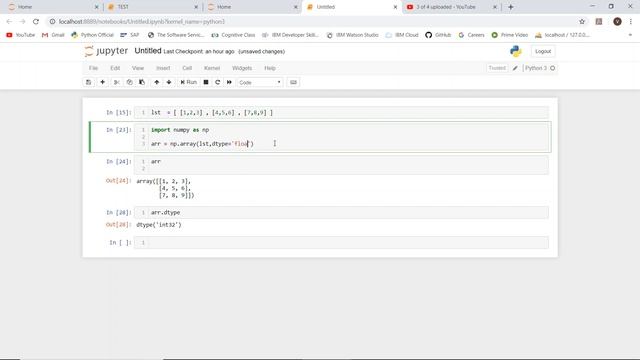Insert a cell below with plus icon
Screen dimensions: 640x360
(102, 82)
